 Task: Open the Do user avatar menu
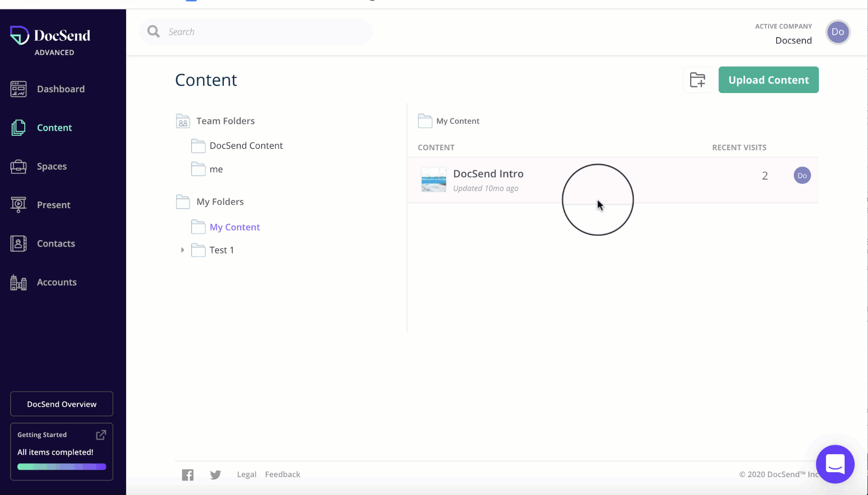pyautogui.click(x=838, y=32)
